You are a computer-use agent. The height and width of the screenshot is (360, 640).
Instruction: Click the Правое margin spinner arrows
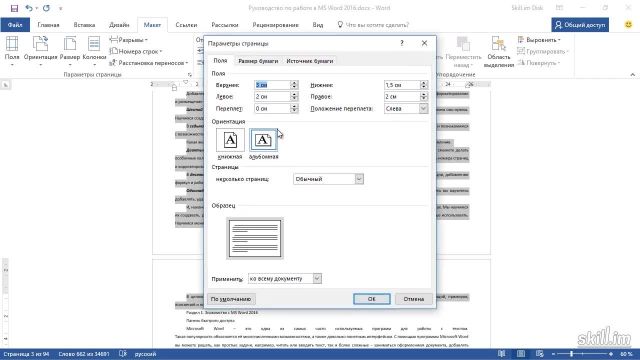click(424, 97)
